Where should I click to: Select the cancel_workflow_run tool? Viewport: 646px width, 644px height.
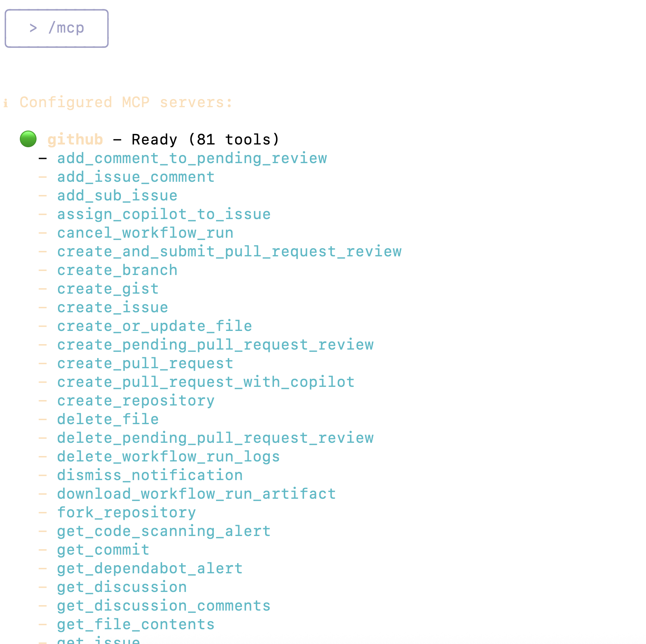point(145,233)
